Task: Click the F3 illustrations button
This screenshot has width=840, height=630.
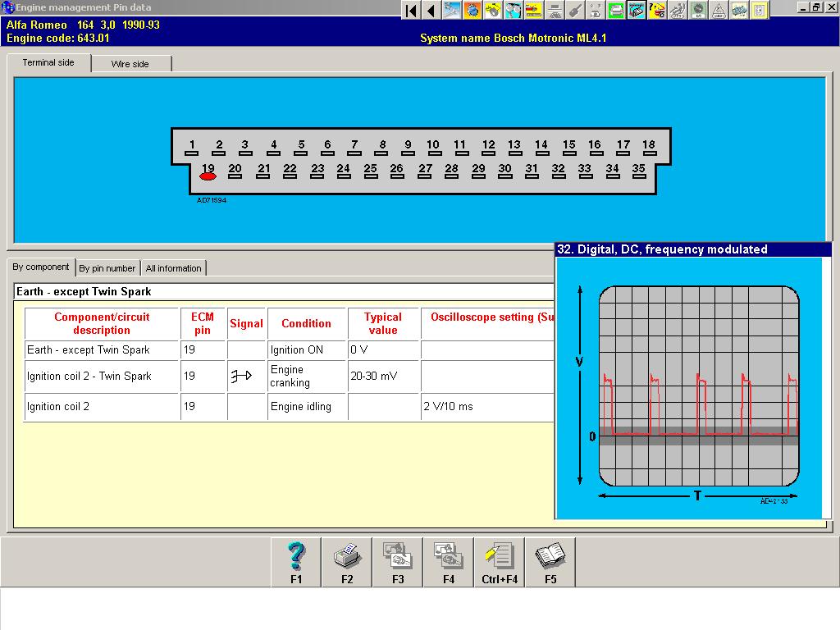Action: [x=398, y=562]
